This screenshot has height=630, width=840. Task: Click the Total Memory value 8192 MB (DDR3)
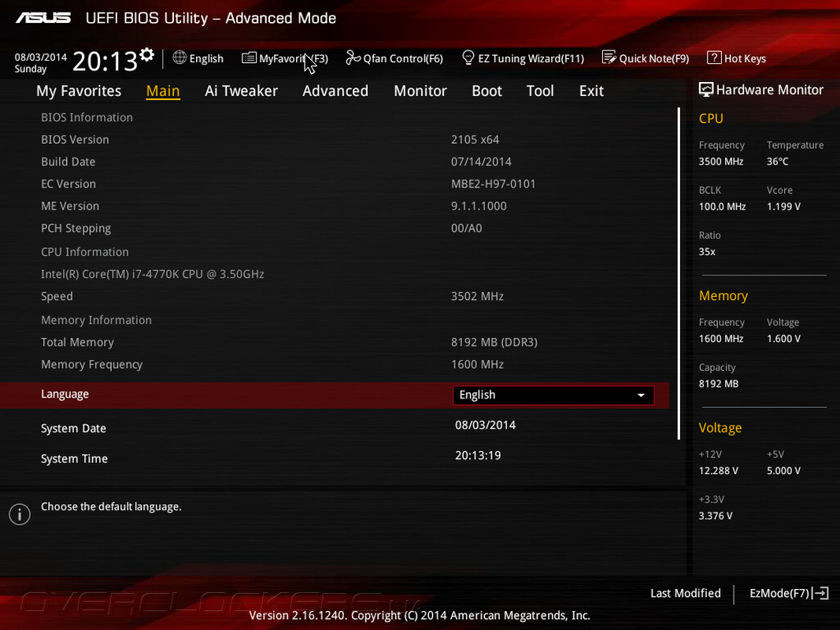click(494, 343)
